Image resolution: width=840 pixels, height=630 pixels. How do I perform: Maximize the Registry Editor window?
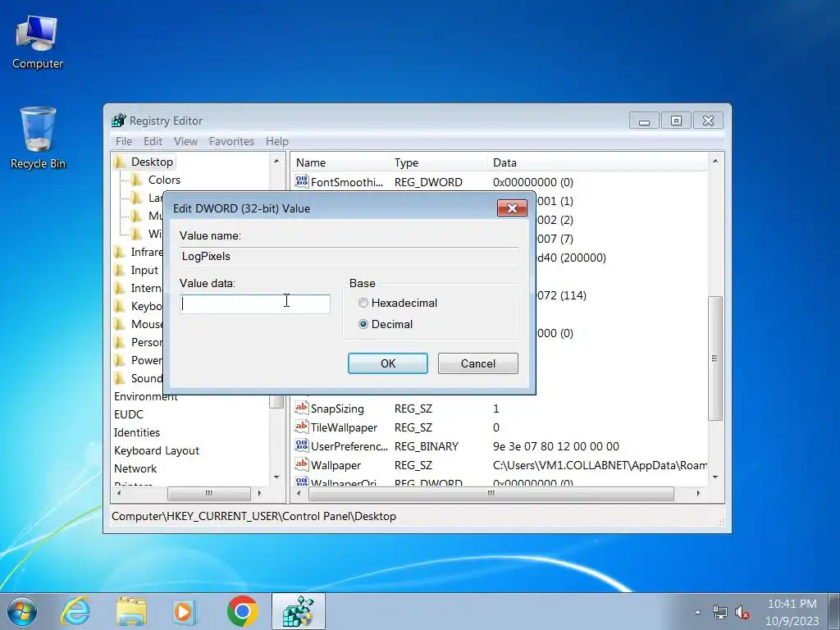(x=676, y=121)
